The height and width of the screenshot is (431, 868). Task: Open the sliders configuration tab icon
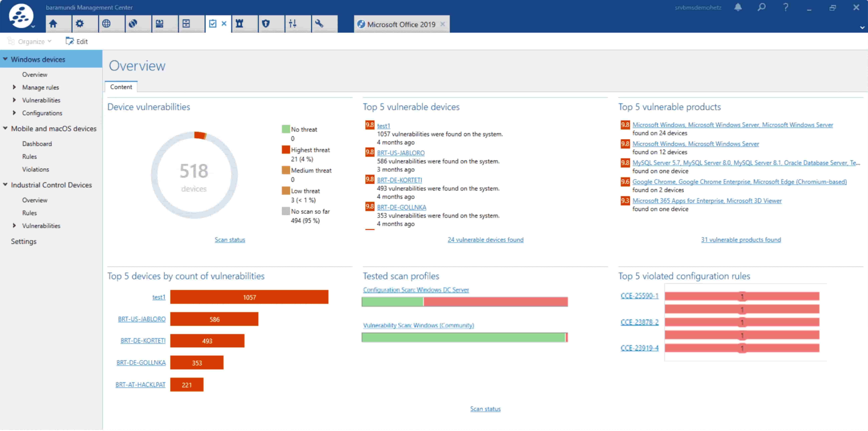click(293, 24)
